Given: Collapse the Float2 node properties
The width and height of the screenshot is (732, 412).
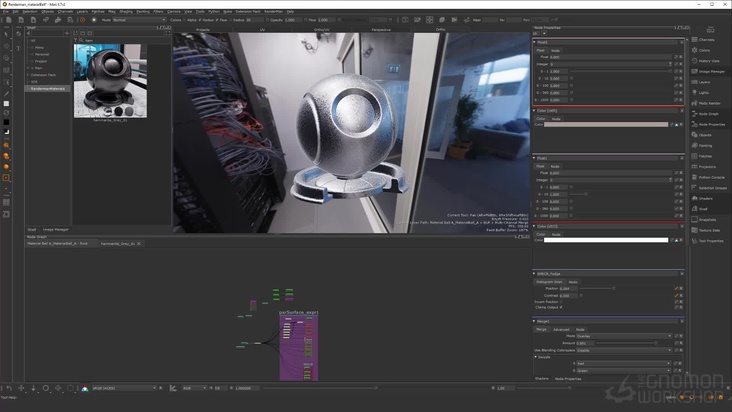Looking at the screenshot, I should (534, 42).
